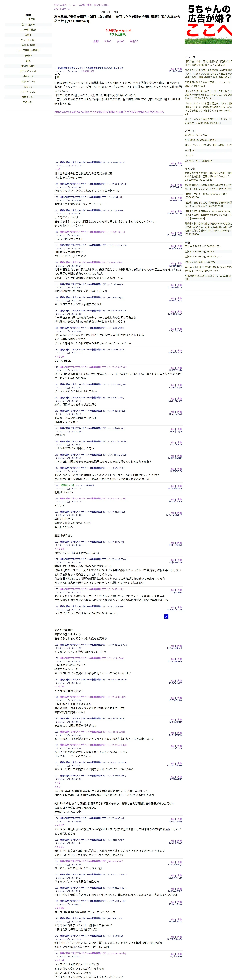Show 全部 posts of the thread

tap(96, 41)
